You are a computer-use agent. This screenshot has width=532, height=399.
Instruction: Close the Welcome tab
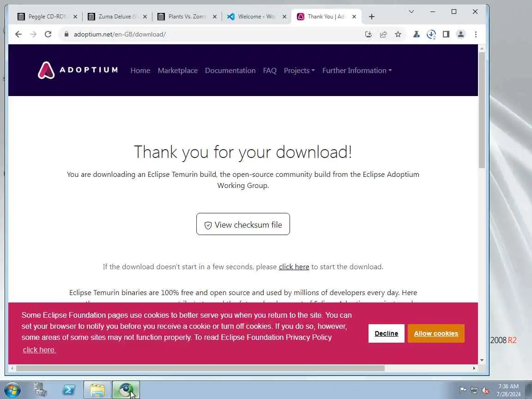(284, 17)
